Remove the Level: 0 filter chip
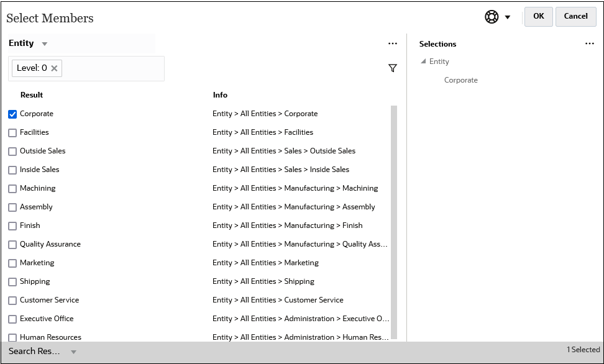604x364 pixels. (x=54, y=68)
